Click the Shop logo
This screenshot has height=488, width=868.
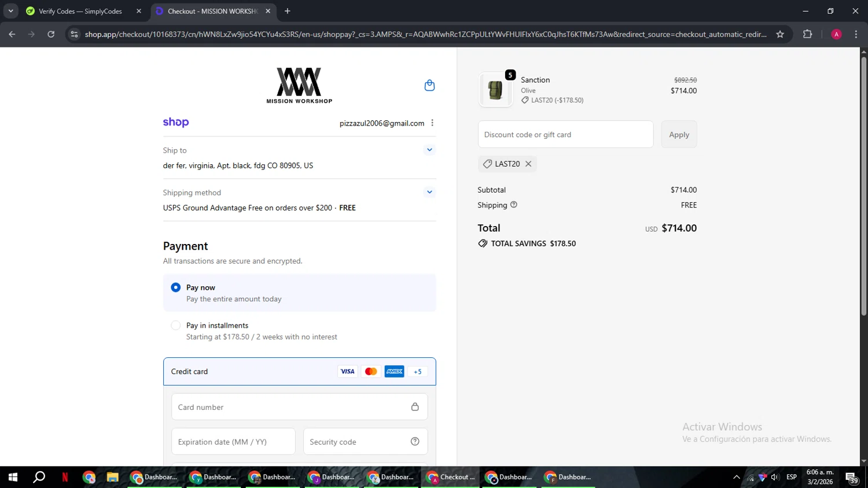pyautogui.click(x=176, y=123)
